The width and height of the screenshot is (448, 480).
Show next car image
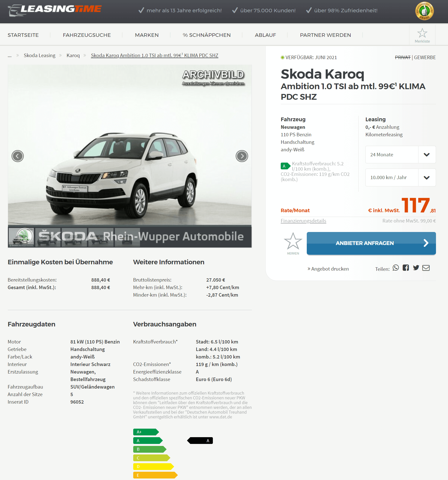(x=242, y=156)
